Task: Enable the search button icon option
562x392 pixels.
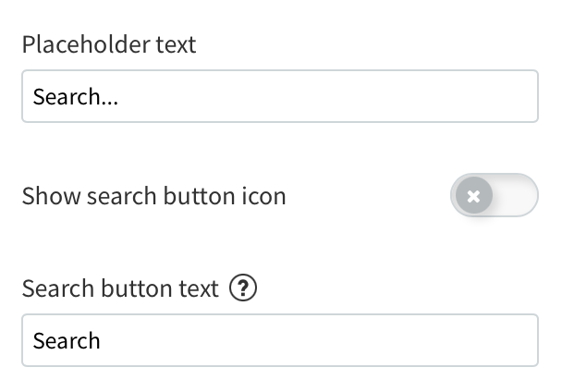Action: (x=494, y=196)
